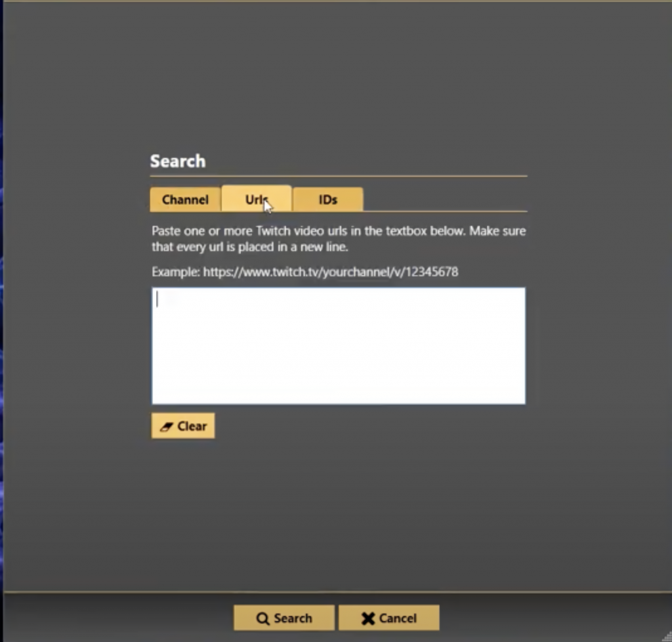Click the example Twitch url text

(331, 272)
